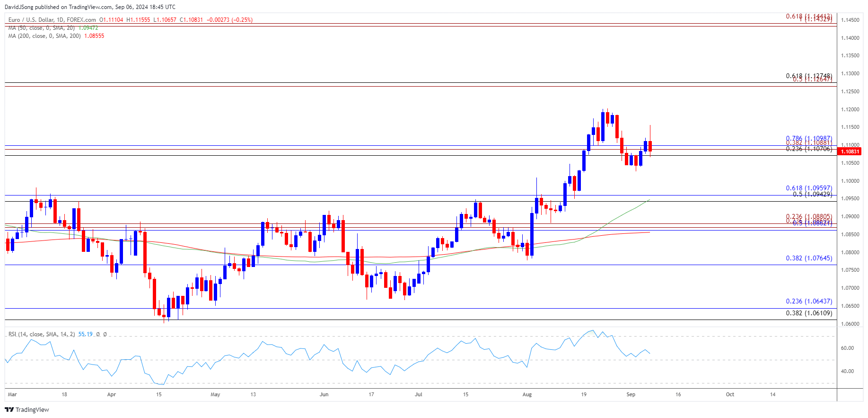Click the Jun date label on time axis
The image size is (868, 418).
324,394
